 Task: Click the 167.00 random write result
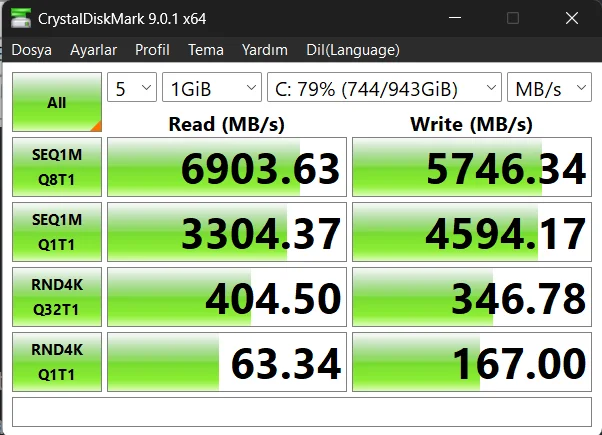coord(472,362)
